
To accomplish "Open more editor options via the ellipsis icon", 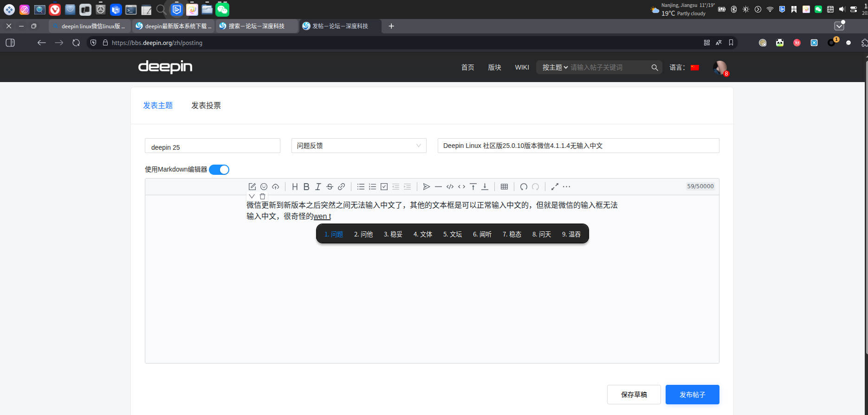I will pyautogui.click(x=566, y=186).
